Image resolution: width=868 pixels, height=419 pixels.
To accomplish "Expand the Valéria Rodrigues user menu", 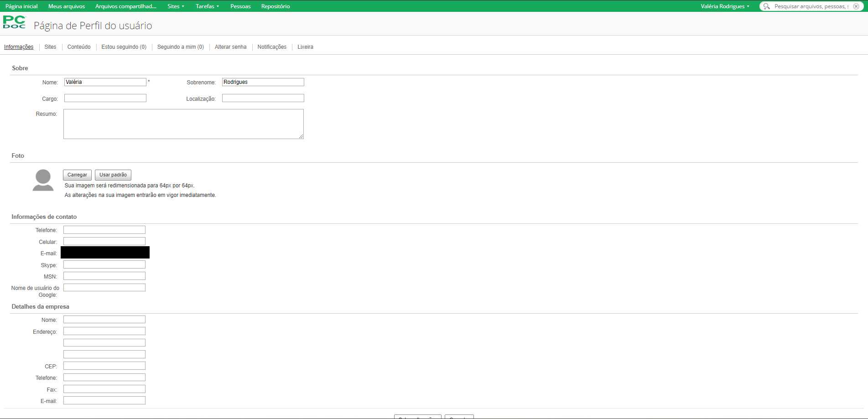I will click(x=725, y=6).
